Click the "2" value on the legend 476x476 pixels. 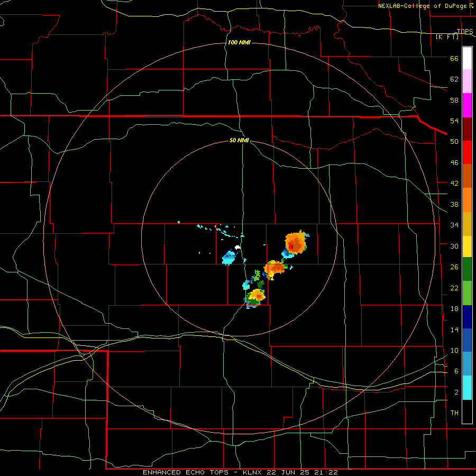point(456,392)
